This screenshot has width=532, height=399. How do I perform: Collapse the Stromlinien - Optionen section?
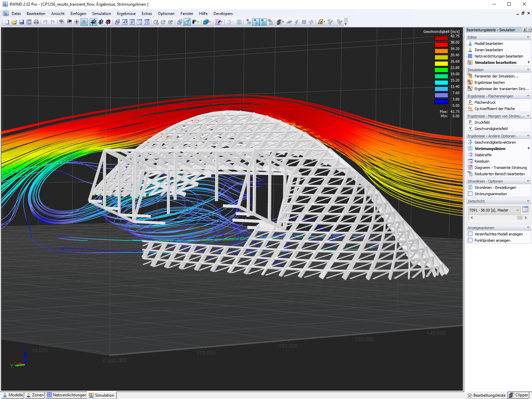pyautogui.click(x=528, y=181)
